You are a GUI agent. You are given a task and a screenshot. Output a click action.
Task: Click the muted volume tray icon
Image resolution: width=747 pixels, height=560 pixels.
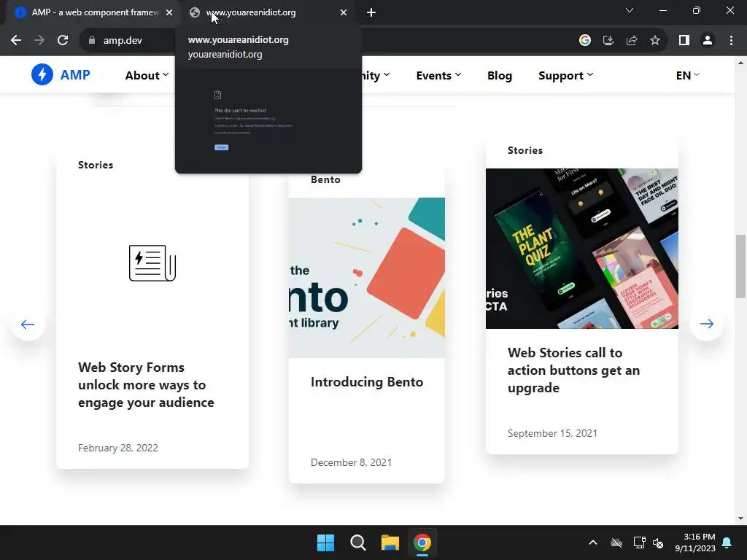tap(659, 542)
